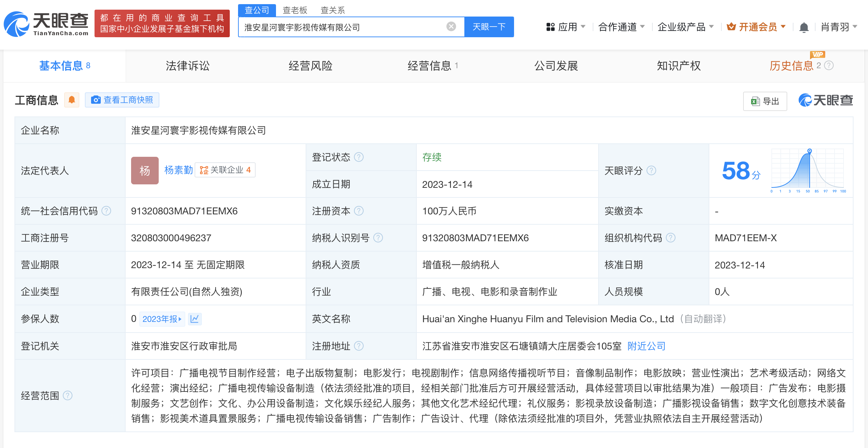The width and height of the screenshot is (868, 448).
Task: Click the 导出 export button
Action: pyautogui.click(x=765, y=101)
